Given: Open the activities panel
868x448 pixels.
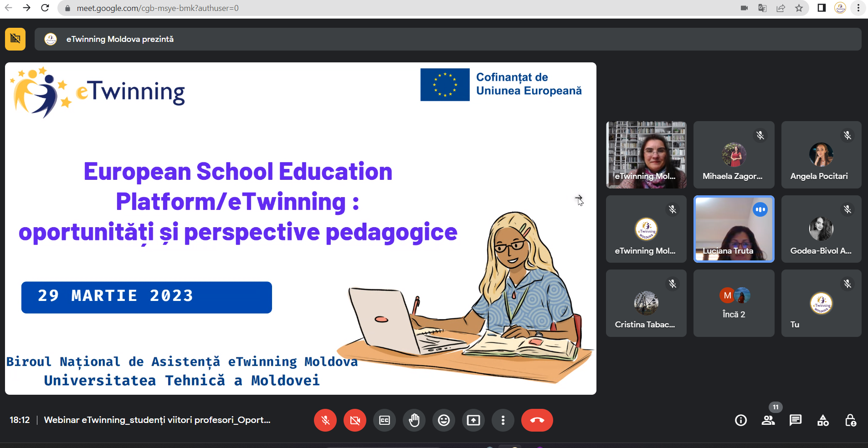Looking at the screenshot, I should 823,420.
